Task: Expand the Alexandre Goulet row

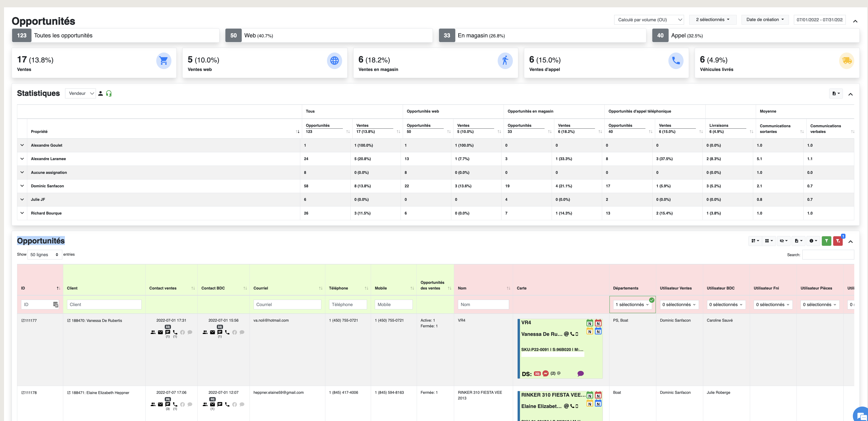Action: pyautogui.click(x=22, y=145)
